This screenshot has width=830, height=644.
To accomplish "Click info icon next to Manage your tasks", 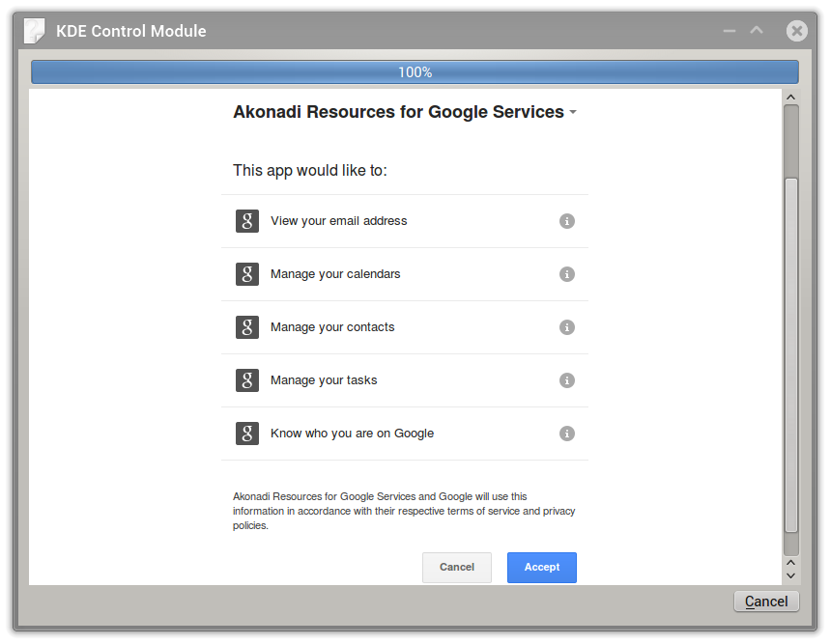I will 567,380.
